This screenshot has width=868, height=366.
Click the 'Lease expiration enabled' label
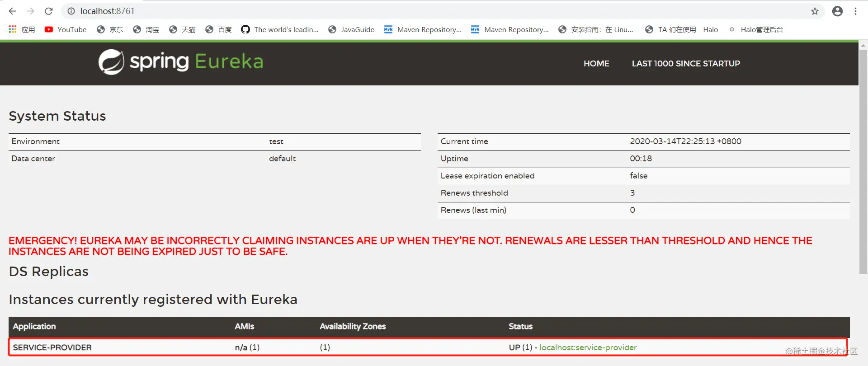487,176
